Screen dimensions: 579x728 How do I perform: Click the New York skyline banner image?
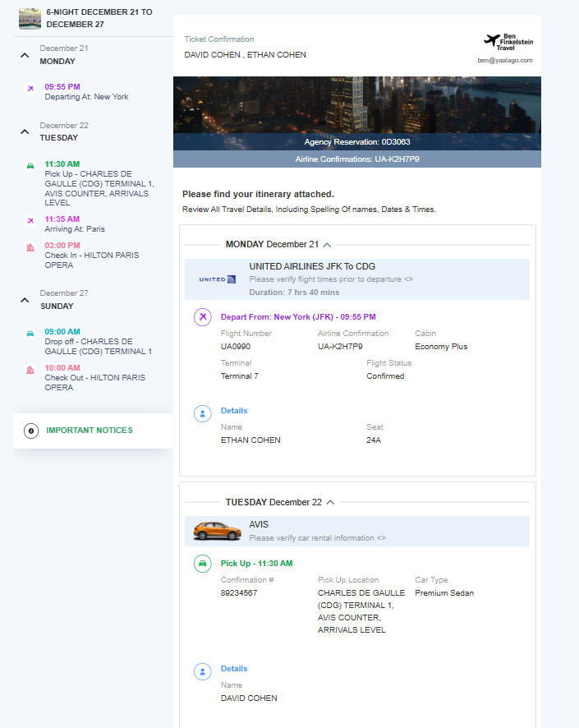[356, 105]
